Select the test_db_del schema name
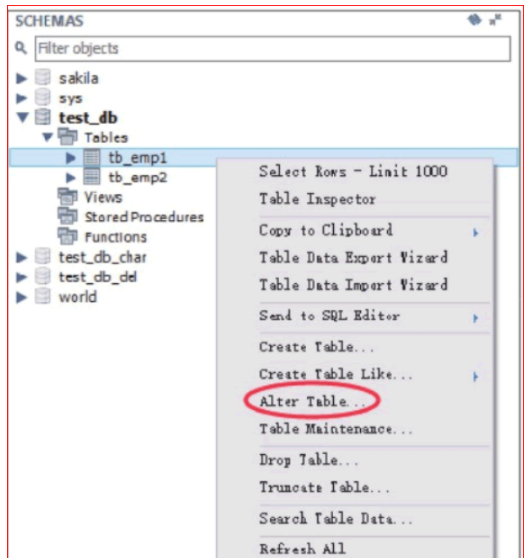530x558 pixels. (x=98, y=277)
